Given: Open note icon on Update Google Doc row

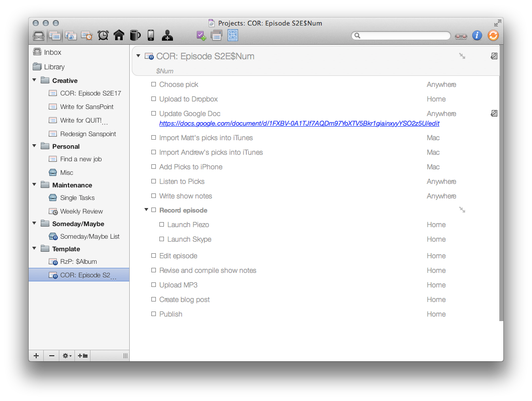Looking at the screenshot, I should (494, 113).
